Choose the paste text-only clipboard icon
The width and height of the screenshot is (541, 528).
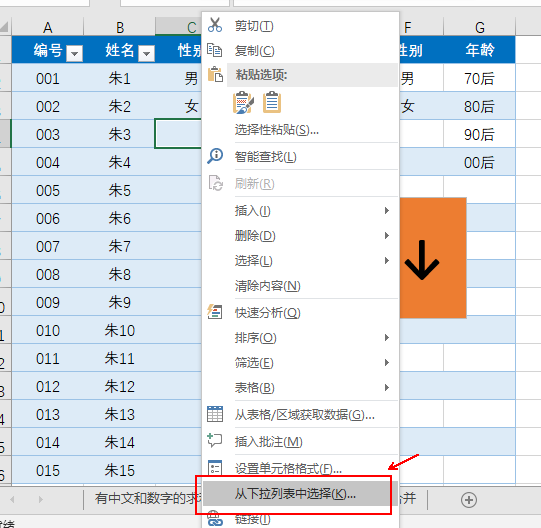pos(272,102)
